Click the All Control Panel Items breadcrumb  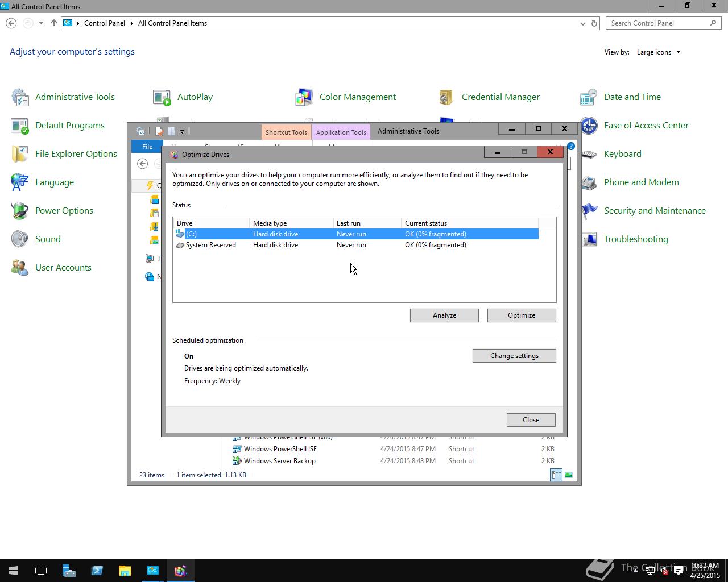pyautogui.click(x=172, y=23)
